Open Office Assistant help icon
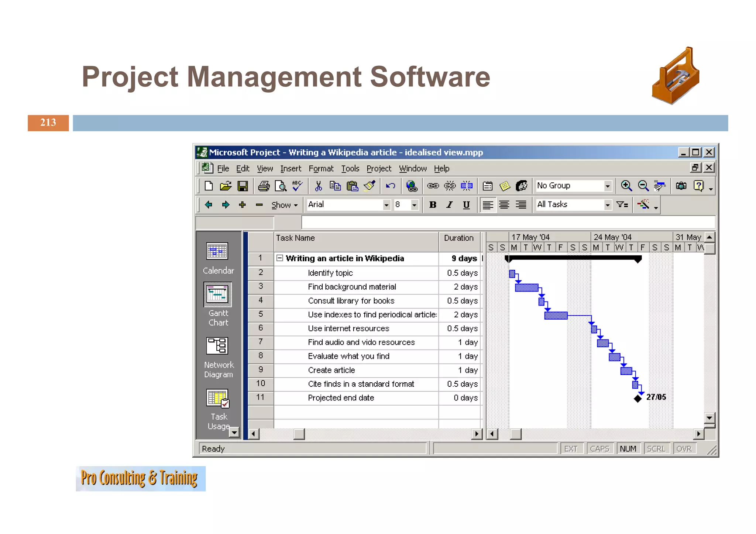 [x=698, y=186]
